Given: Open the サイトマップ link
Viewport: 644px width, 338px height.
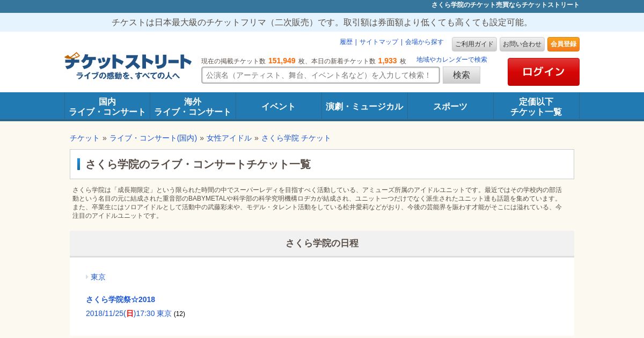Looking at the screenshot, I should coord(379,42).
